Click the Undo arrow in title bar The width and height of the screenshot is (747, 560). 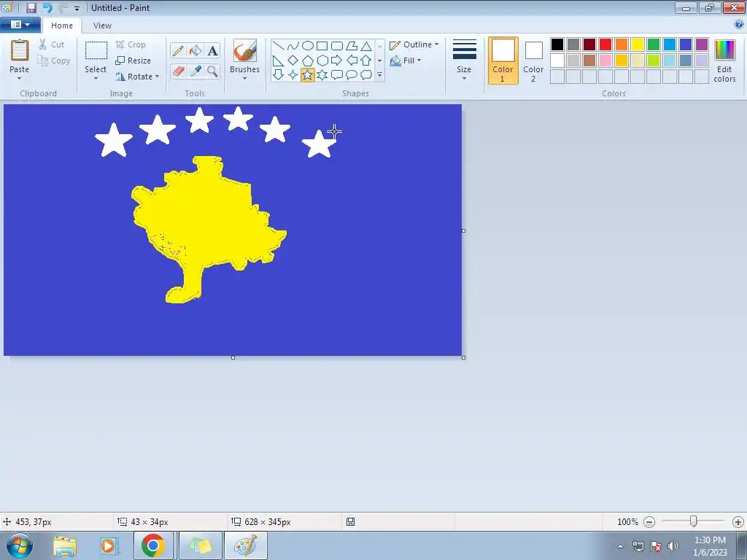[x=47, y=7]
